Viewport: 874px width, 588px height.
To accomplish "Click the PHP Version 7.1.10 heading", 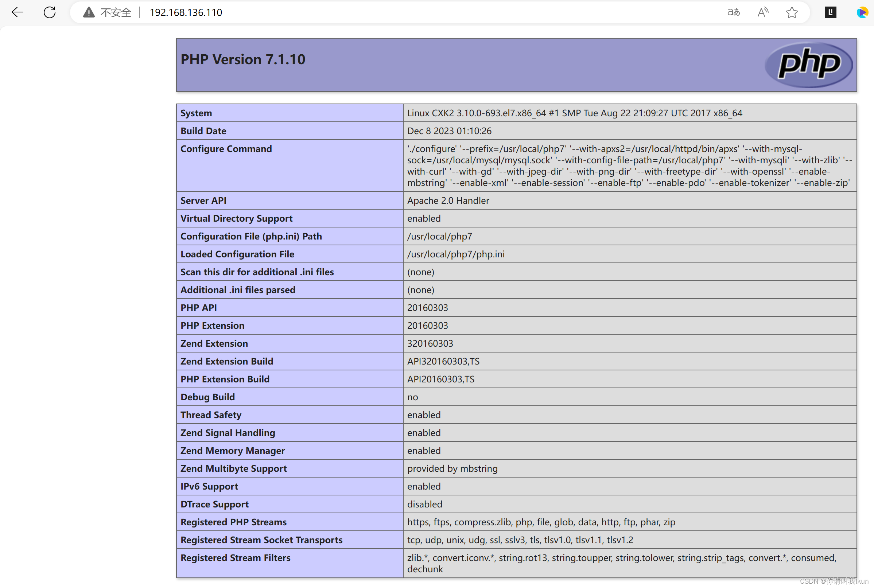I will pos(243,59).
